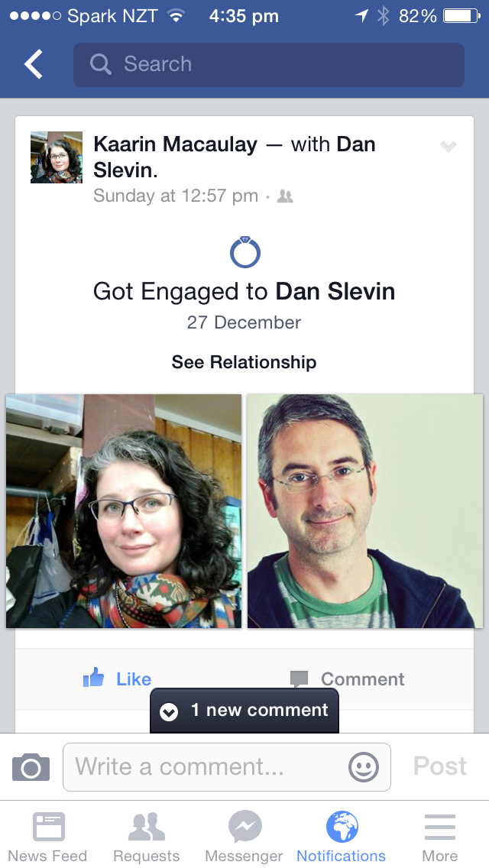Tap the Post button

click(x=439, y=766)
